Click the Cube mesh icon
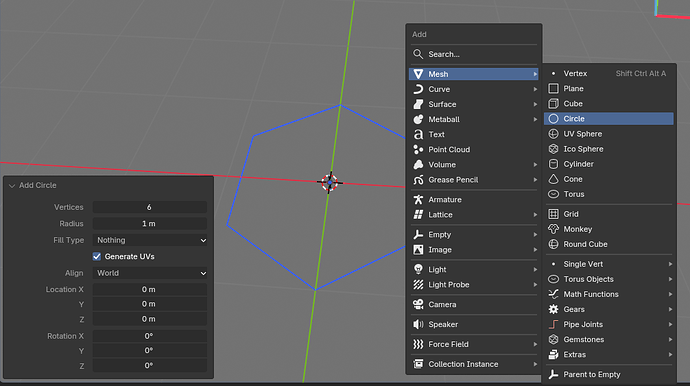Image resolution: width=690 pixels, height=386 pixels. pos(553,104)
